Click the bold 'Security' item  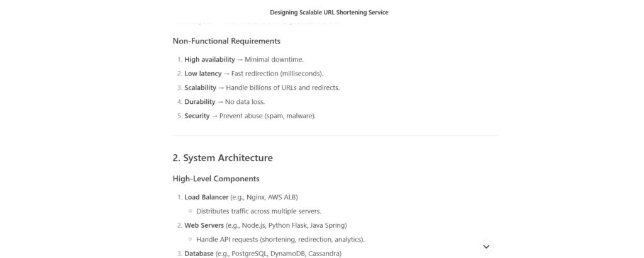pos(197,116)
